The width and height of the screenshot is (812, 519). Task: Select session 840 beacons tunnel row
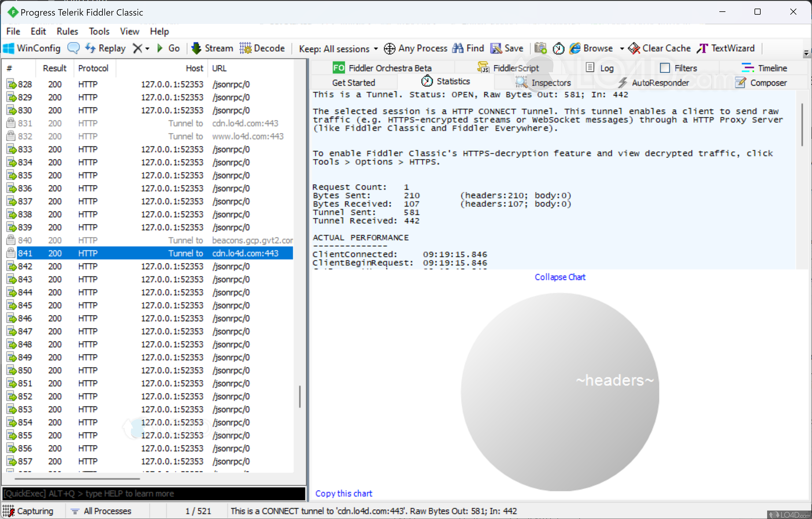tap(149, 240)
